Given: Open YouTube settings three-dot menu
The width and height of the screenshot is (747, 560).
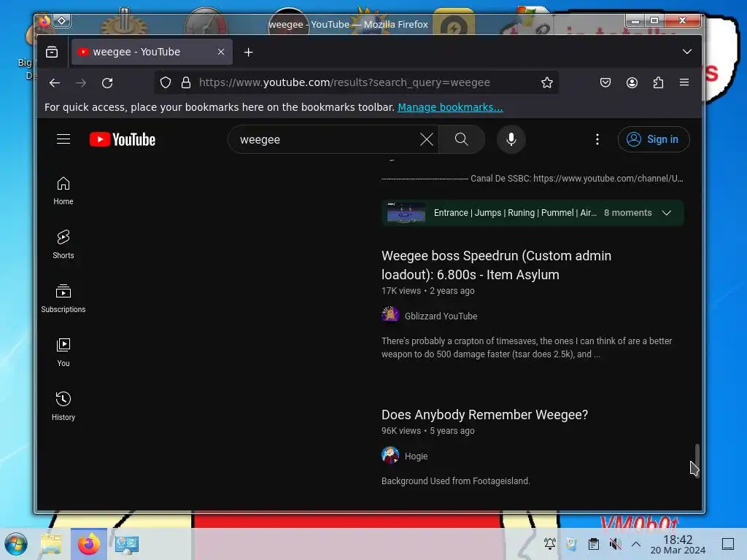Looking at the screenshot, I should click(597, 139).
